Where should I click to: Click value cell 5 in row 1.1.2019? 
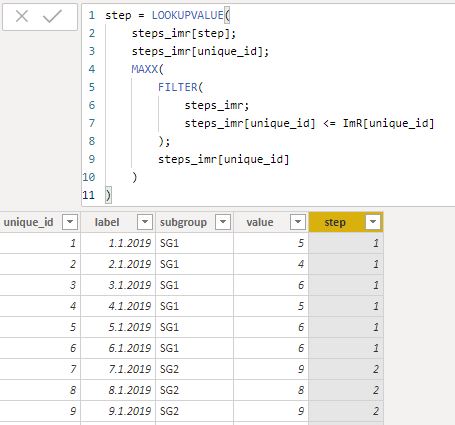271,243
